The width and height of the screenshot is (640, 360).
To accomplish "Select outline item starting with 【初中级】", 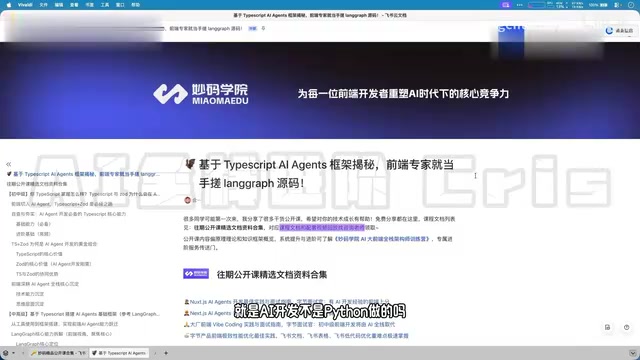I will [84, 194].
